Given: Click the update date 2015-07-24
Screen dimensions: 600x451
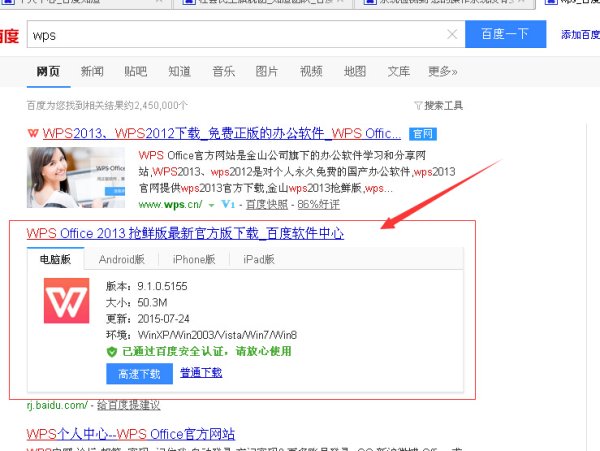Looking at the screenshot, I should pos(163,319).
